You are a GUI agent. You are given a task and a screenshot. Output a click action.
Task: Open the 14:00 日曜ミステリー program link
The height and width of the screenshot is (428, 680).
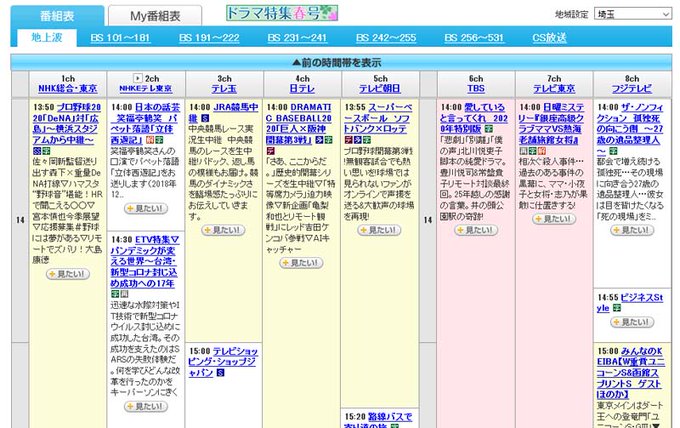pyautogui.click(x=551, y=124)
